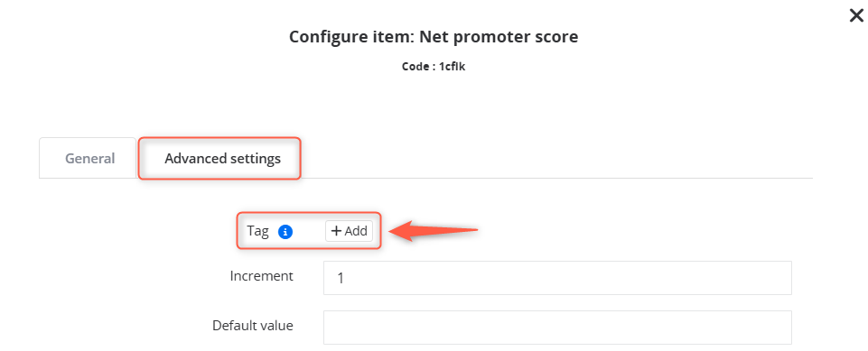This screenshot has height=351, width=868.
Task: Click the word General on its tab
Action: click(x=89, y=159)
